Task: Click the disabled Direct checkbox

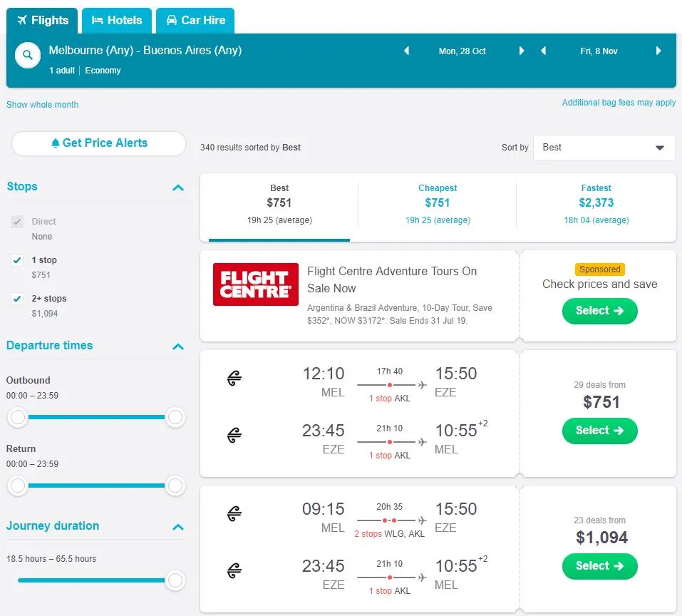Action: [17, 222]
